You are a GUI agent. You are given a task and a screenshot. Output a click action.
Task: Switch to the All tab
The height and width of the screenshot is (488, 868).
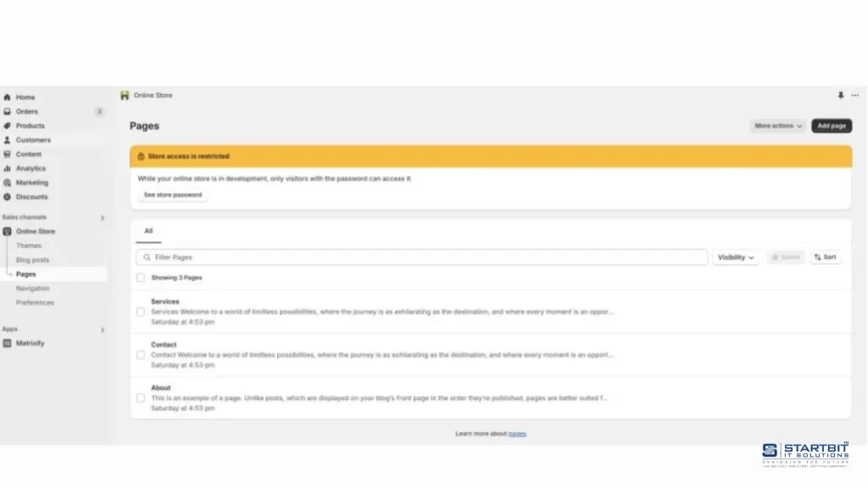[148, 230]
